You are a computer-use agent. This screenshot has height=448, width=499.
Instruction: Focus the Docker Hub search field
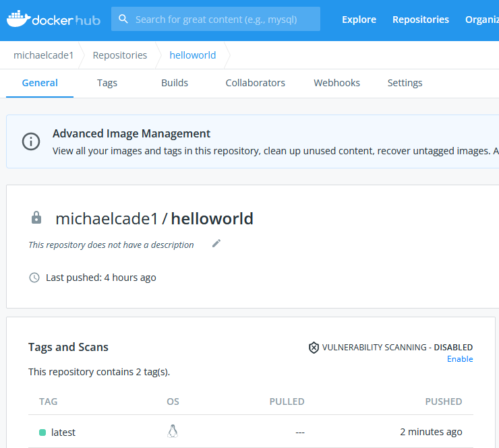click(x=223, y=19)
